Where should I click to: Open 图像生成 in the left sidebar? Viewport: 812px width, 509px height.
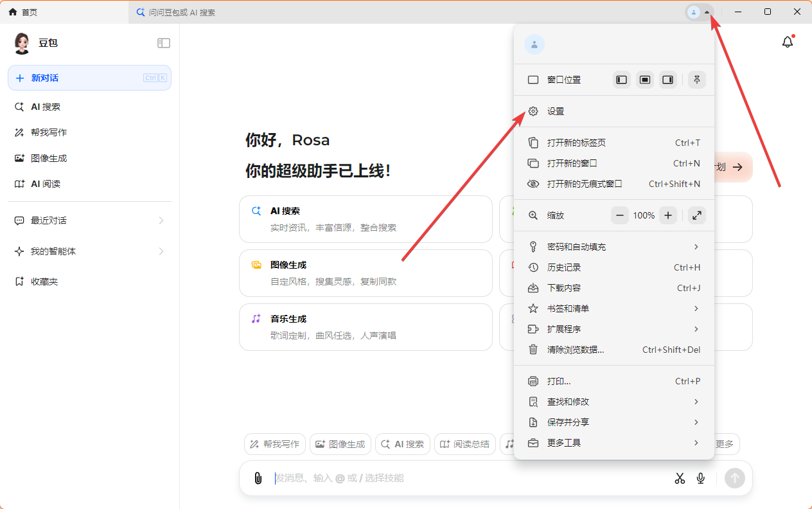pyautogui.click(x=89, y=158)
